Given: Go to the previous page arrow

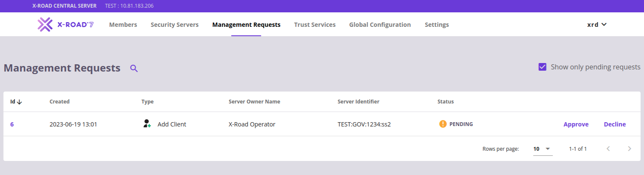Looking at the screenshot, I should coord(608,149).
